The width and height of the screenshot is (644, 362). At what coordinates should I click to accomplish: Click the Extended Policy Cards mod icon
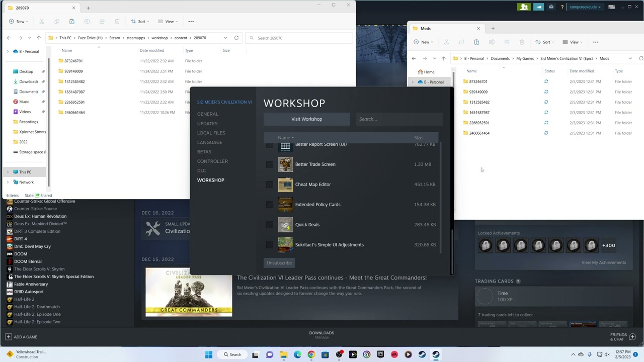285,205
